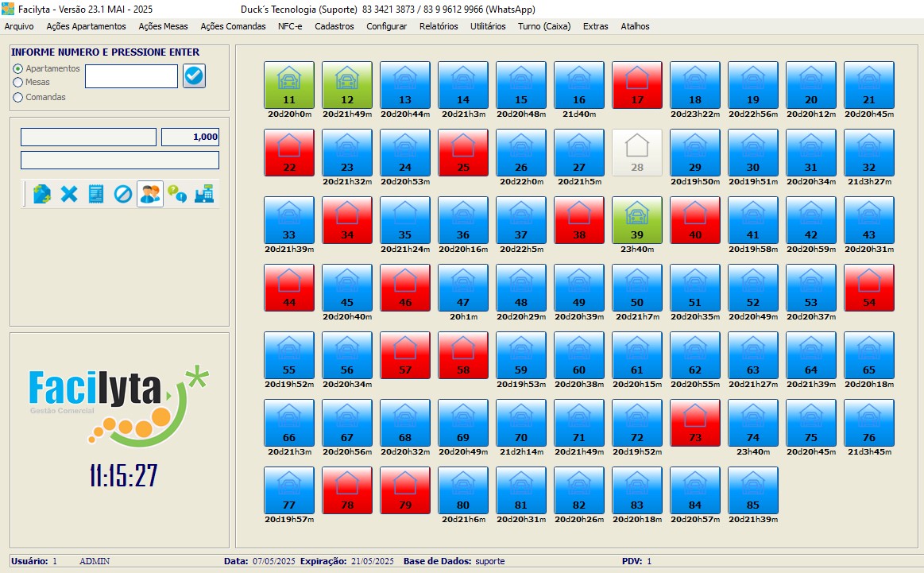The height and width of the screenshot is (573, 924).
Task: Open the cash register icon
Action: pyautogui.click(x=204, y=194)
